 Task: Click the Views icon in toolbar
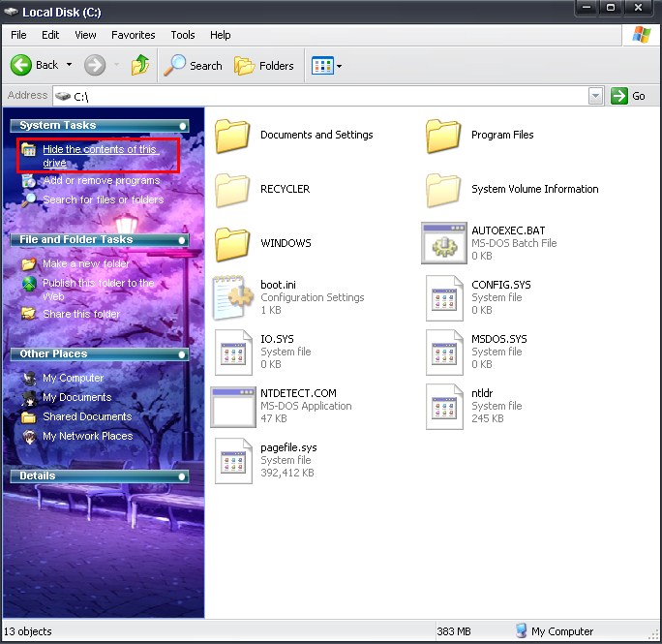click(322, 66)
